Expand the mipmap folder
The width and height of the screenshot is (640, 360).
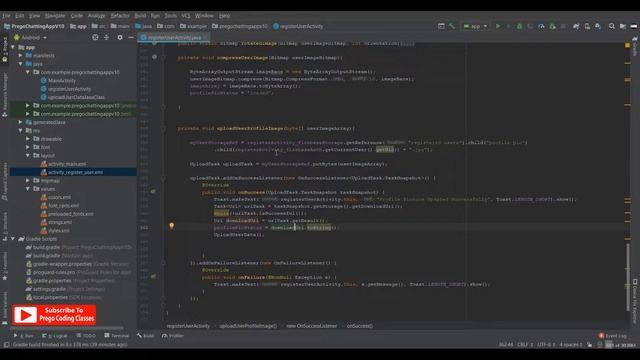[x=28, y=180]
